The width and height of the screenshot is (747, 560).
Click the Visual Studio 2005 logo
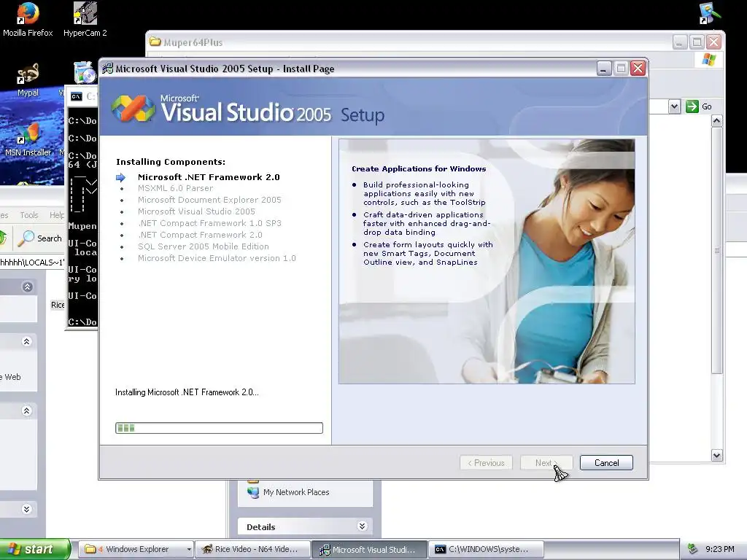click(x=133, y=109)
